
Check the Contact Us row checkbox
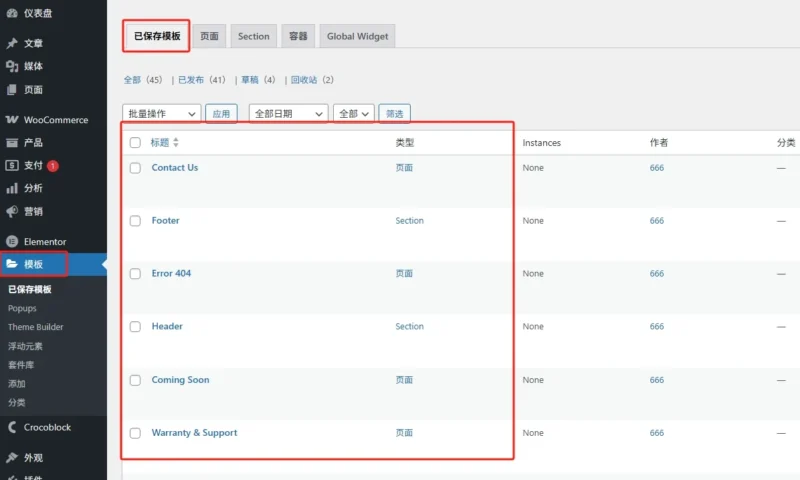click(x=135, y=168)
